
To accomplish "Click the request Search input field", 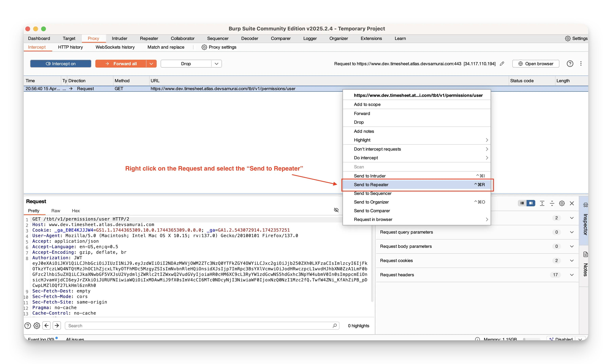I will [x=199, y=325].
